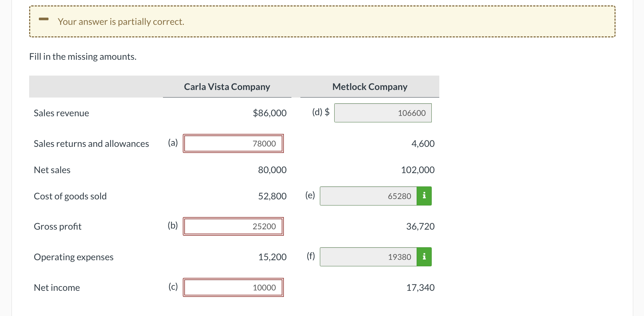Click the (a) label marker

pyautogui.click(x=173, y=143)
